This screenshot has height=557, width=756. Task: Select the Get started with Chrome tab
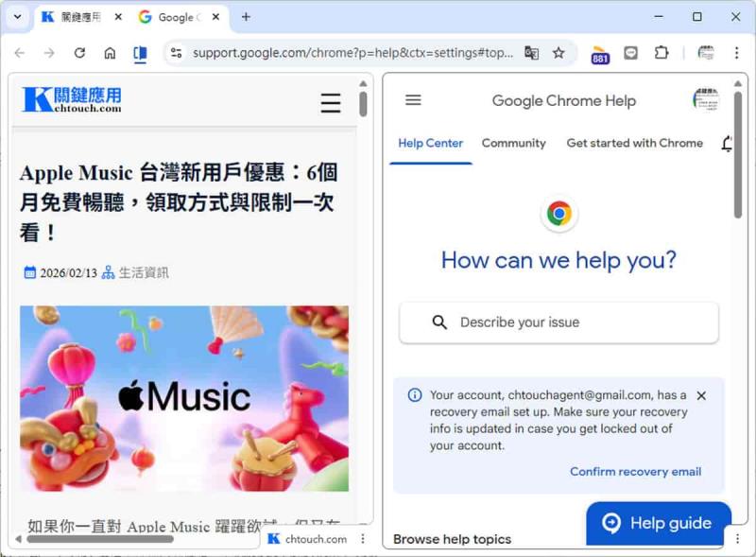tap(634, 143)
